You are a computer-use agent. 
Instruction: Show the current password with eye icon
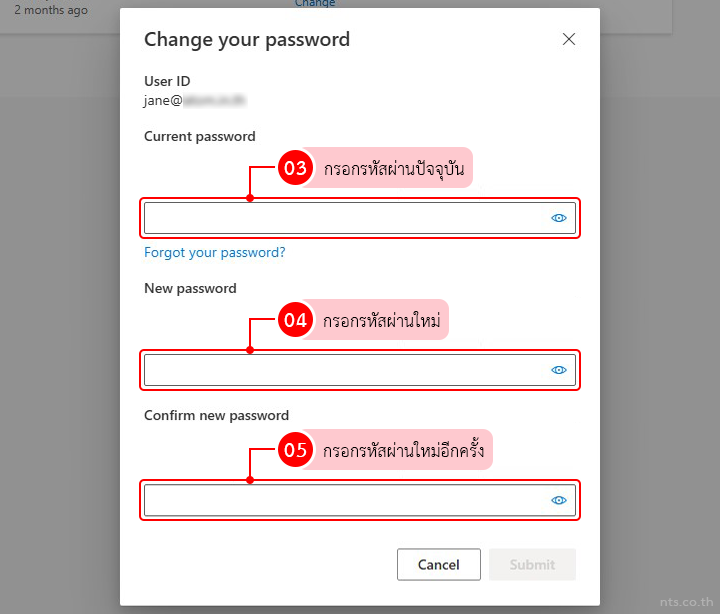(x=559, y=218)
